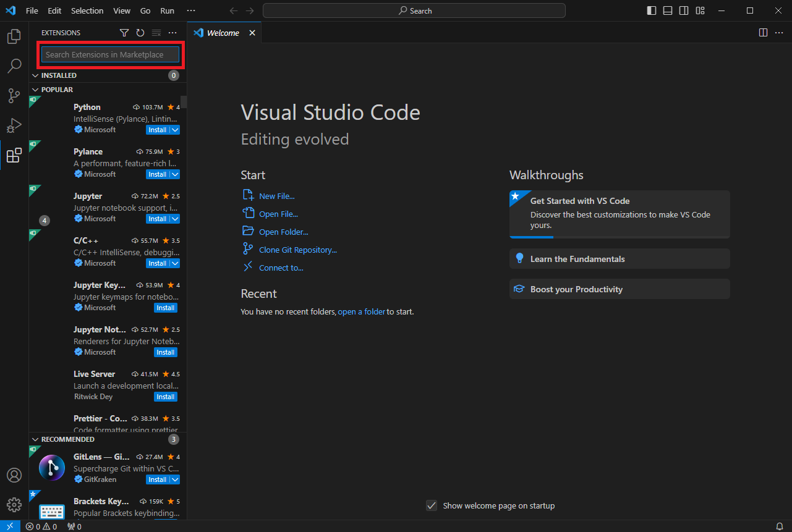Screen dimensions: 792x532
Task: Click the Filter Extensions funnel icon
Action: click(124, 32)
